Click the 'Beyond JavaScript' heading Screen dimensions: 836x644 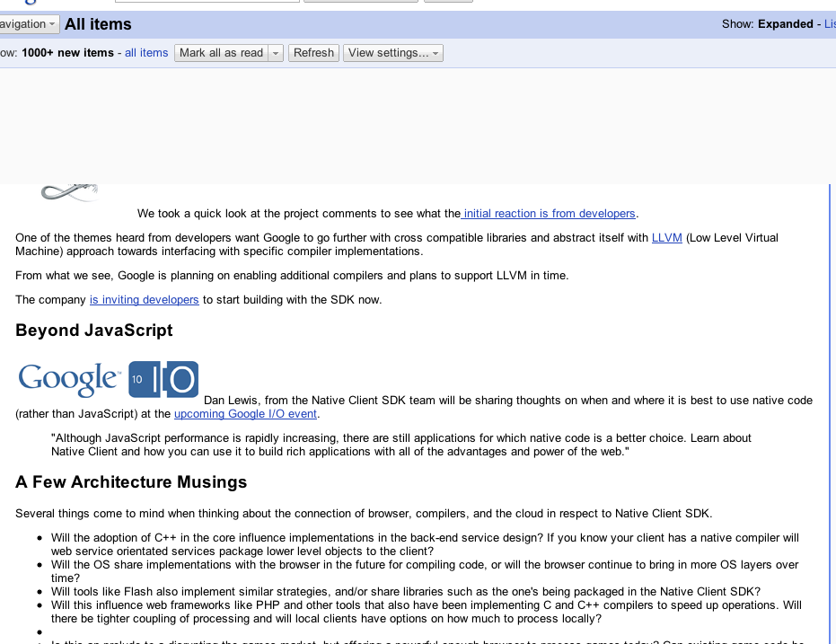(x=93, y=330)
